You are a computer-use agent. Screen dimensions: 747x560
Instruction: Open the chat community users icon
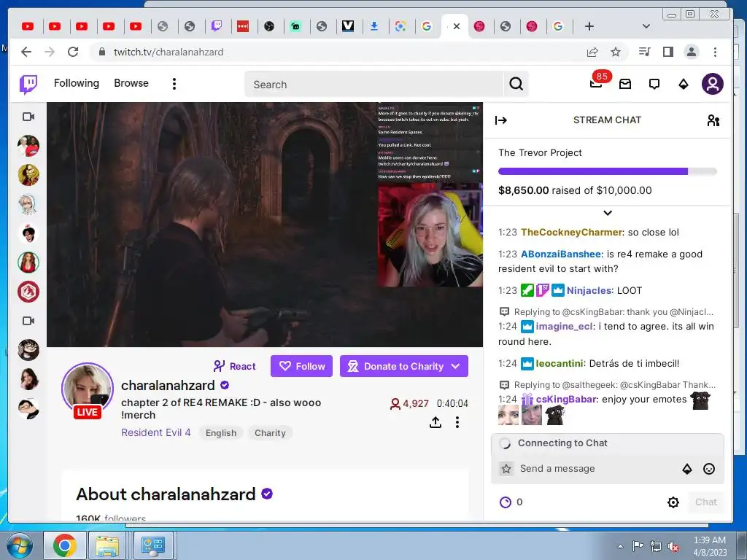pyautogui.click(x=713, y=120)
